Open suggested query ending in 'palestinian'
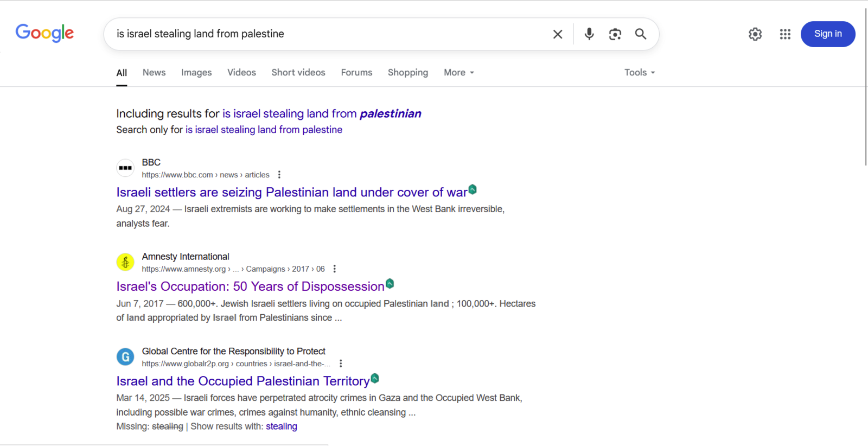 click(x=322, y=113)
